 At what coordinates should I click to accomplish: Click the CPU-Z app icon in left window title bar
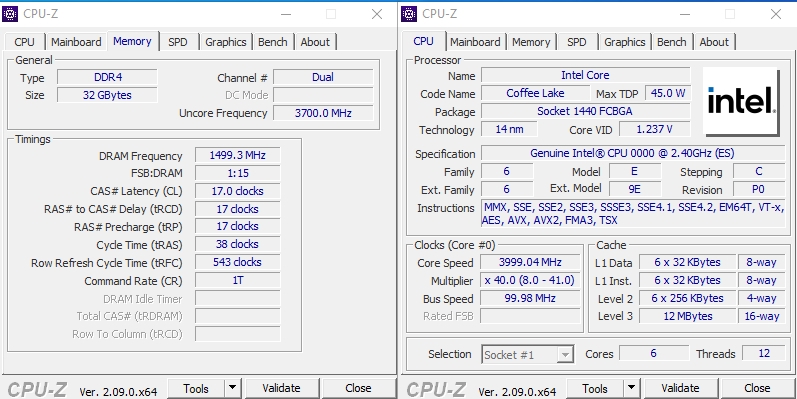(x=10, y=14)
